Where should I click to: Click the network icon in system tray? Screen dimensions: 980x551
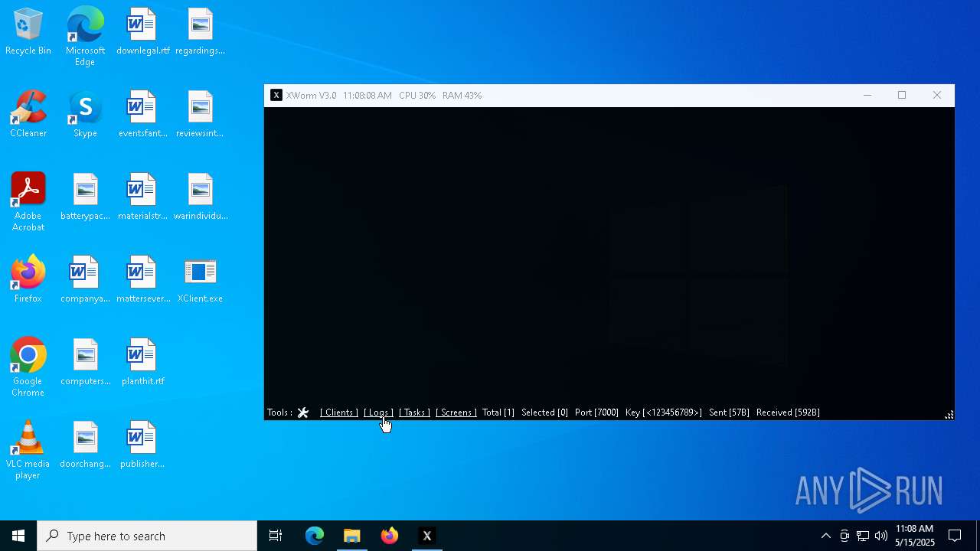click(x=863, y=536)
